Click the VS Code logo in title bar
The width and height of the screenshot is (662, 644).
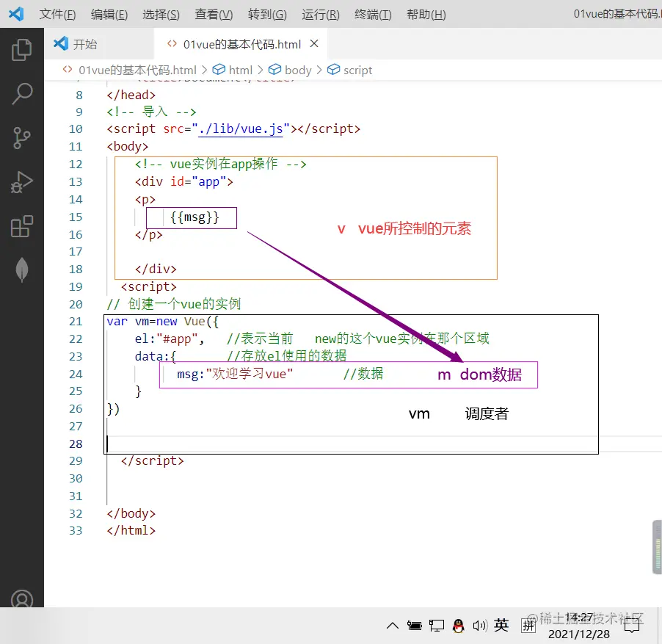(16, 15)
